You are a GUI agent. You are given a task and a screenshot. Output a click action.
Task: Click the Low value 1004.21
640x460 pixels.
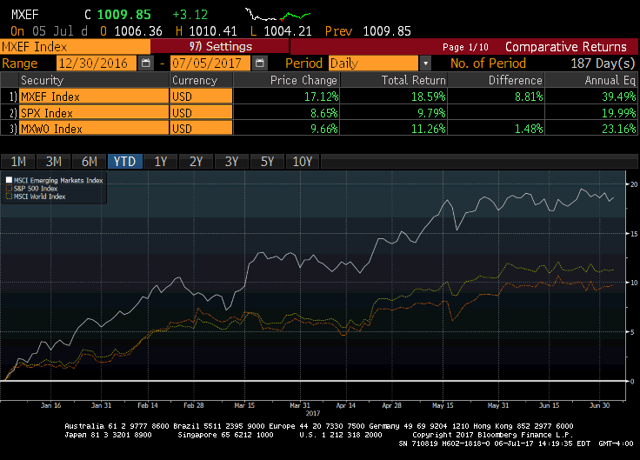point(287,31)
